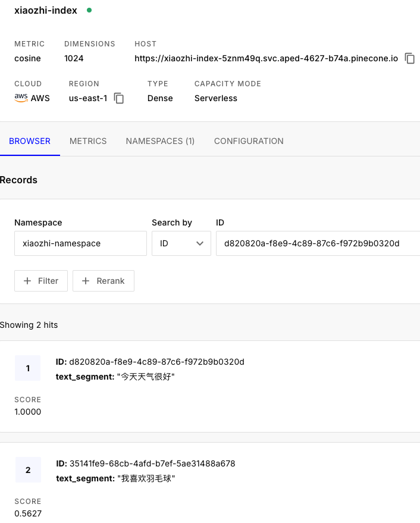Click the Dense type value
Image resolution: width=420 pixels, height=523 pixels.
coord(160,98)
